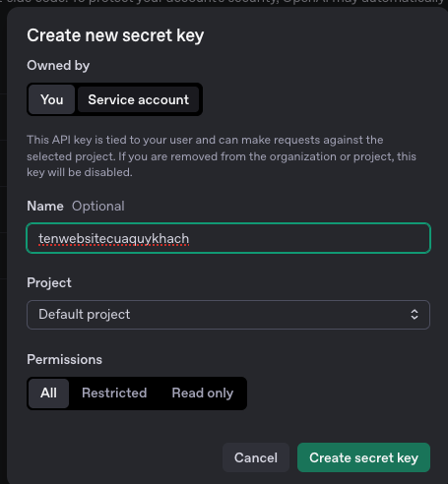The image size is (448, 484).
Task: Click the "Owned by" label
Action: (x=58, y=66)
